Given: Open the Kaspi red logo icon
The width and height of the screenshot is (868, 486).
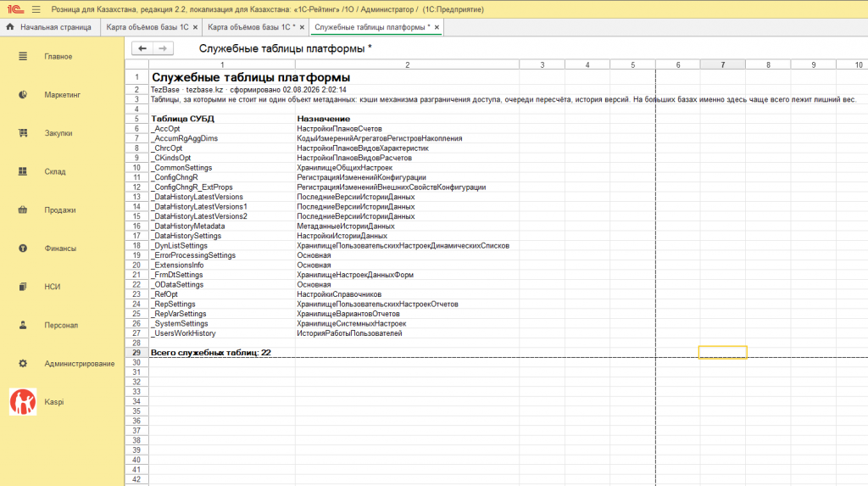Looking at the screenshot, I should pos(23,402).
